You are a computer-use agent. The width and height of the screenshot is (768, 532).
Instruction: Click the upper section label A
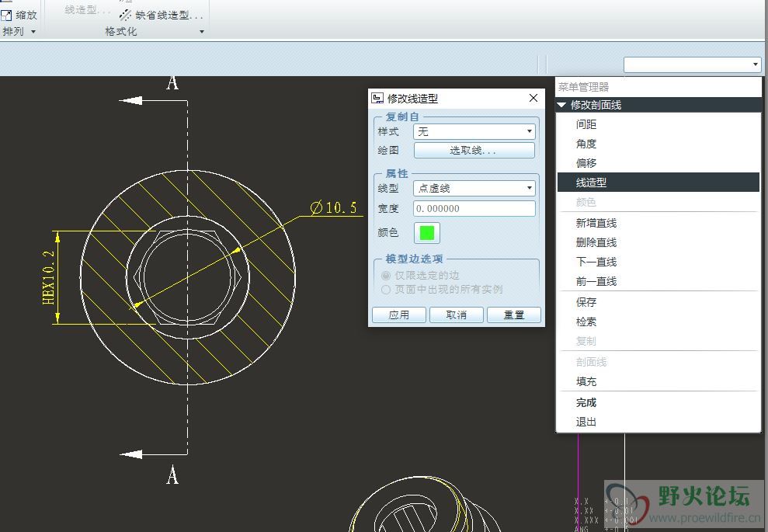click(172, 82)
